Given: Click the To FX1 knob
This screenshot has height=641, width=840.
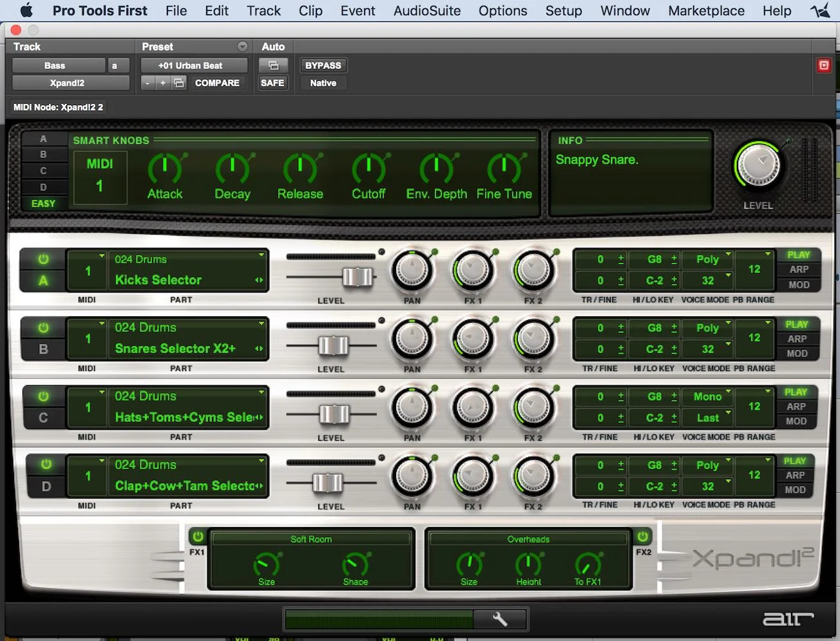Looking at the screenshot, I should [587, 564].
